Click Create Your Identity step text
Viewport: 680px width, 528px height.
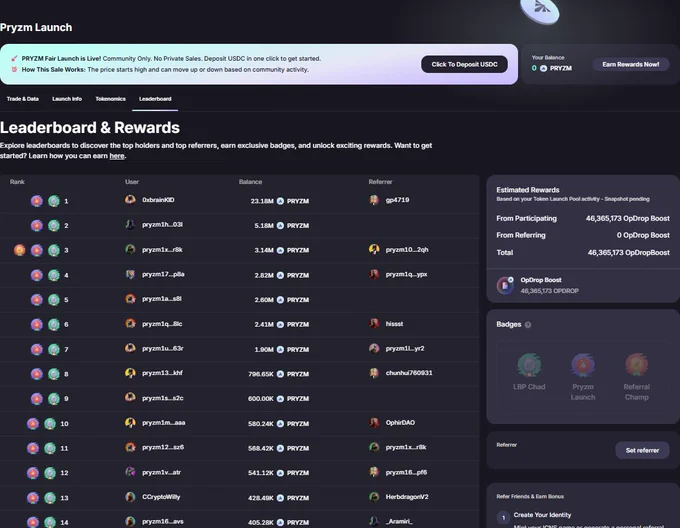click(x=542, y=515)
